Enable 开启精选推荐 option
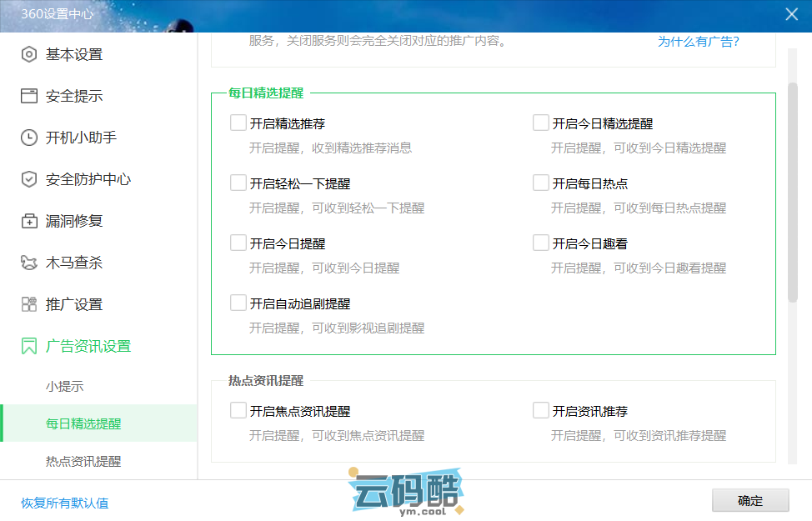Viewport: 812px width, 521px height. pos(238,122)
